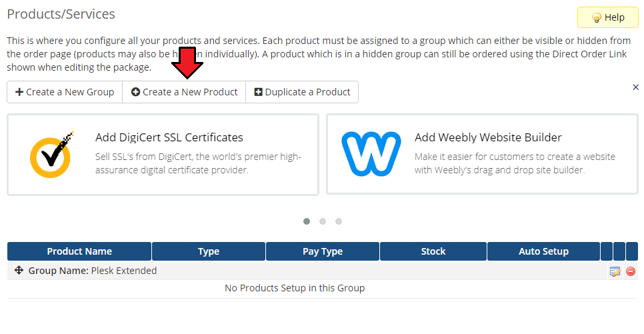Delete the Plesk Extended group
This screenshot has height=334, width=644.
point(631,271)
